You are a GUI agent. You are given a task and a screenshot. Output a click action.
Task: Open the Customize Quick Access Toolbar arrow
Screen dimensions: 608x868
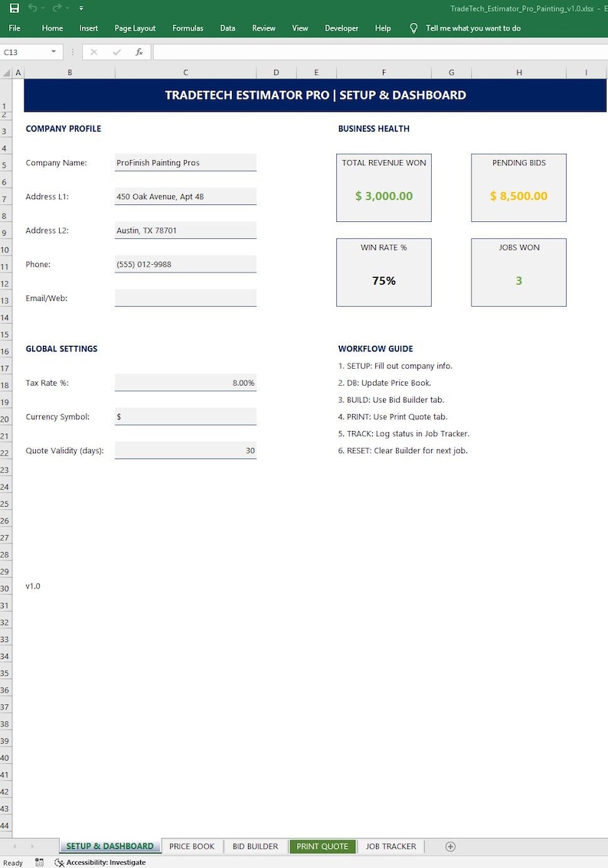pyautogui.click(x=81, y=8)
